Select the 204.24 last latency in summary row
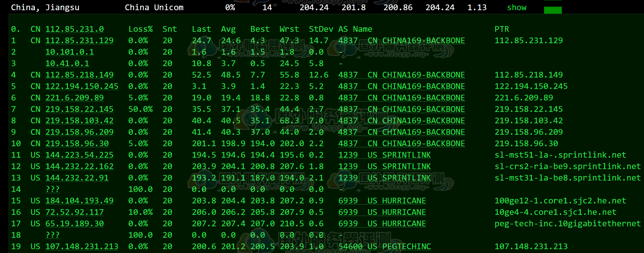644x253 pixels. [314, 7]
